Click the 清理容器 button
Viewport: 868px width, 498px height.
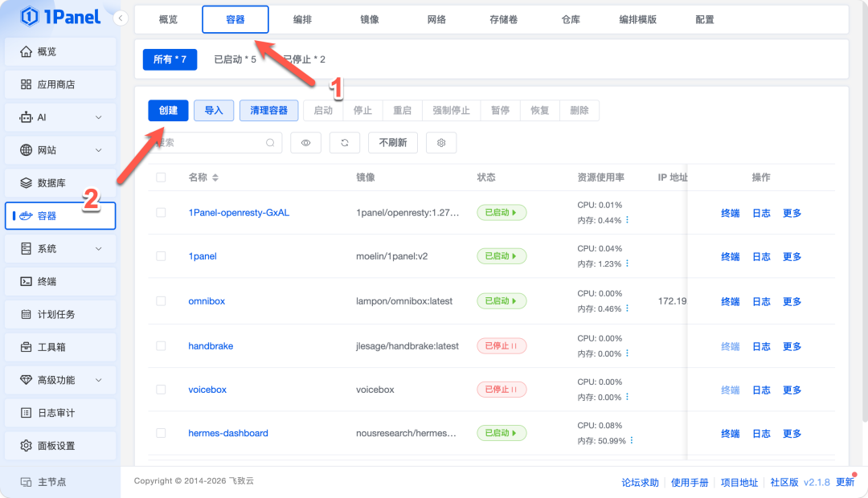pyautogui.click(x=269, y=111)
